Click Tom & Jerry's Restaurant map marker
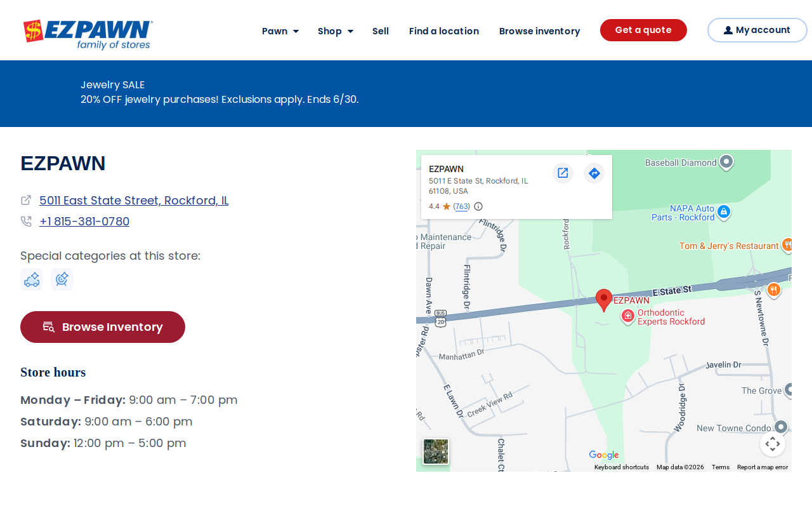Viewport: 812px width, 508px height. [787, 245]
